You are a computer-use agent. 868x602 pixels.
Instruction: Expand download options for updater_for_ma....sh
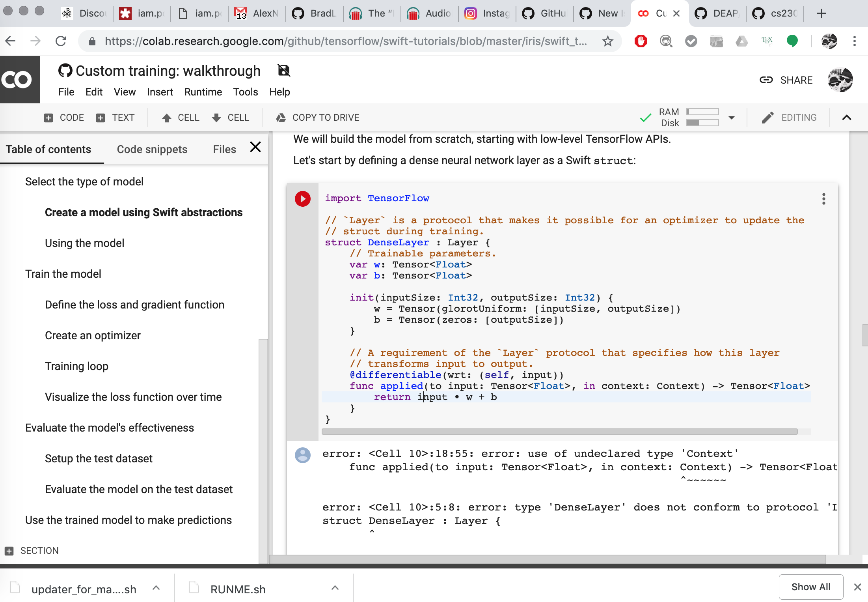[x=156, y=587]
